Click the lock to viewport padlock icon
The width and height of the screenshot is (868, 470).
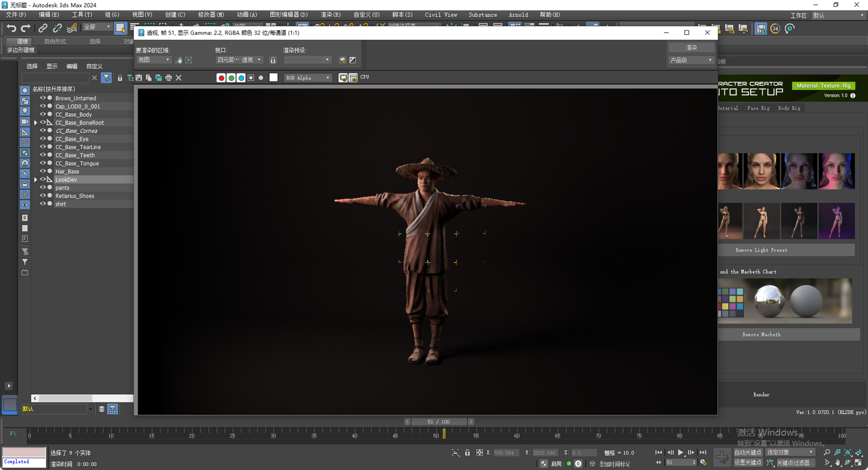click(273, 60)
